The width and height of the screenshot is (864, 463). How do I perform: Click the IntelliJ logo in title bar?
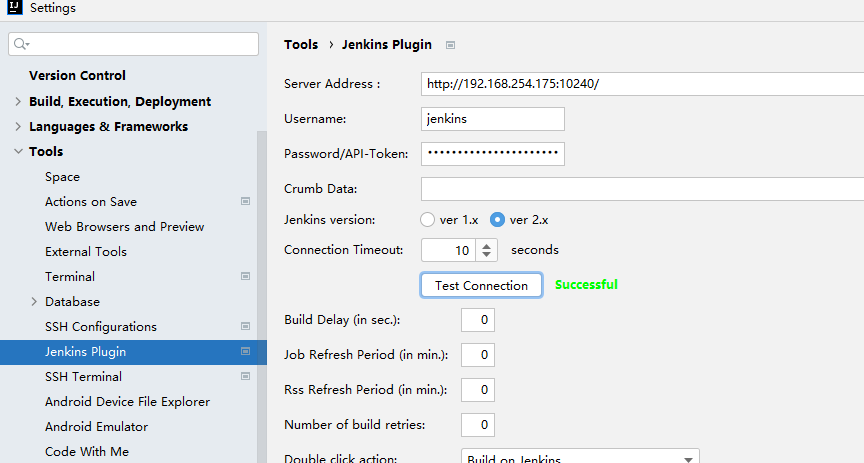pos(13,9)
